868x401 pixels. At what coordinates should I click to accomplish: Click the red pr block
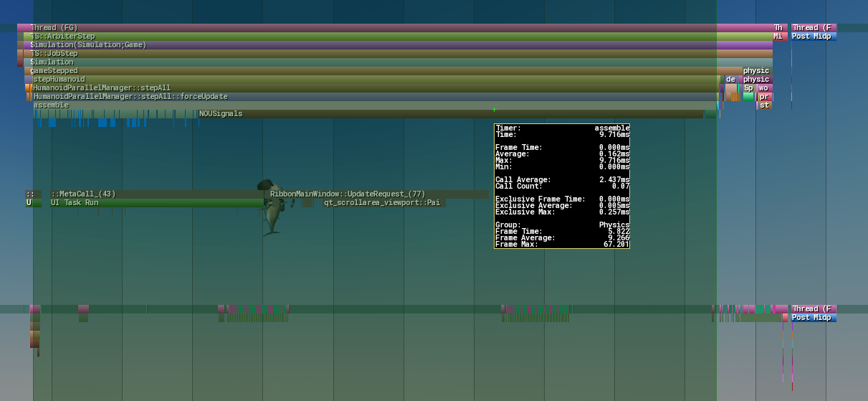pyautogui.click(x=765, y=96)
